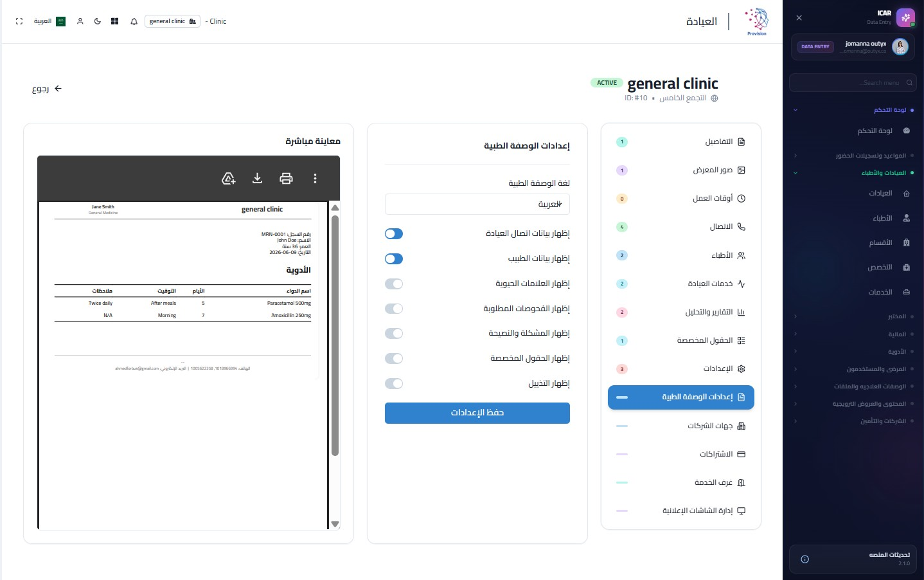924x580 pixels.
Task: Open the الاشتراكات subscriptions tab
Action: pyautogui.click(x=681, y=454)
